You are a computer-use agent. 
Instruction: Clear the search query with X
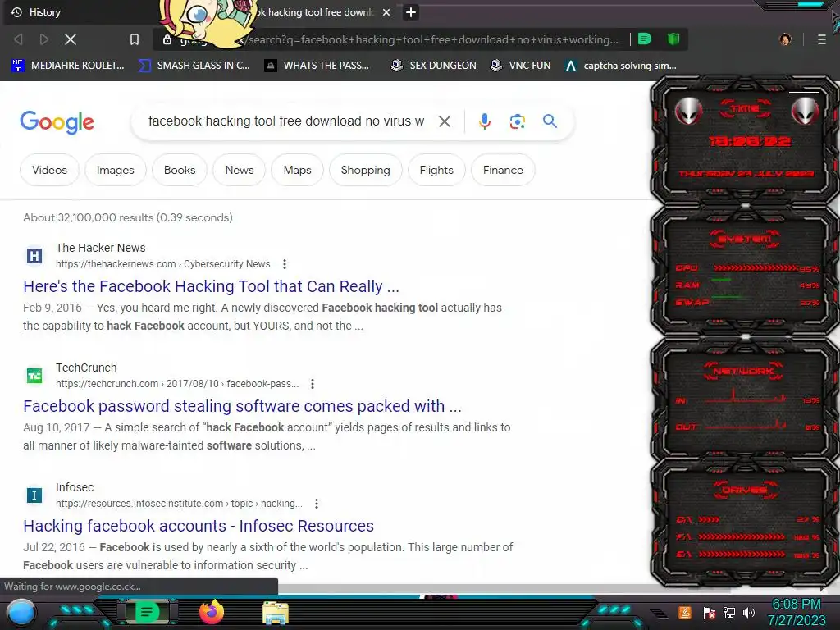coord(444,121)
